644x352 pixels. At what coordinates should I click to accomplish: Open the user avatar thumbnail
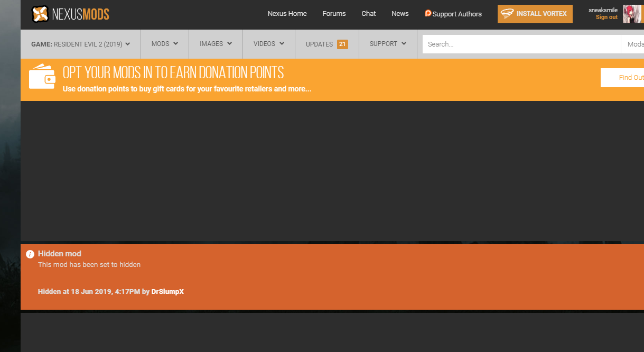click(633, 14)
